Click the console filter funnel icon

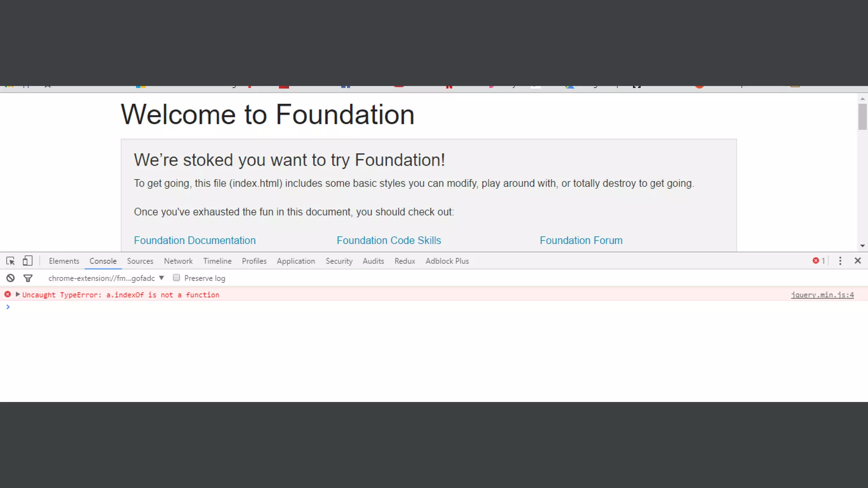[28, 278]
